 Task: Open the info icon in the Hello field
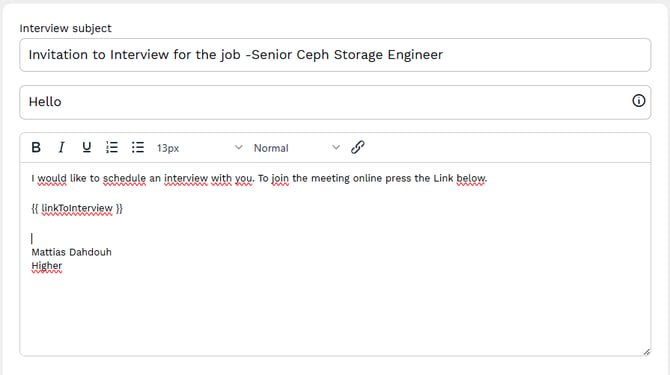(638, 101)
